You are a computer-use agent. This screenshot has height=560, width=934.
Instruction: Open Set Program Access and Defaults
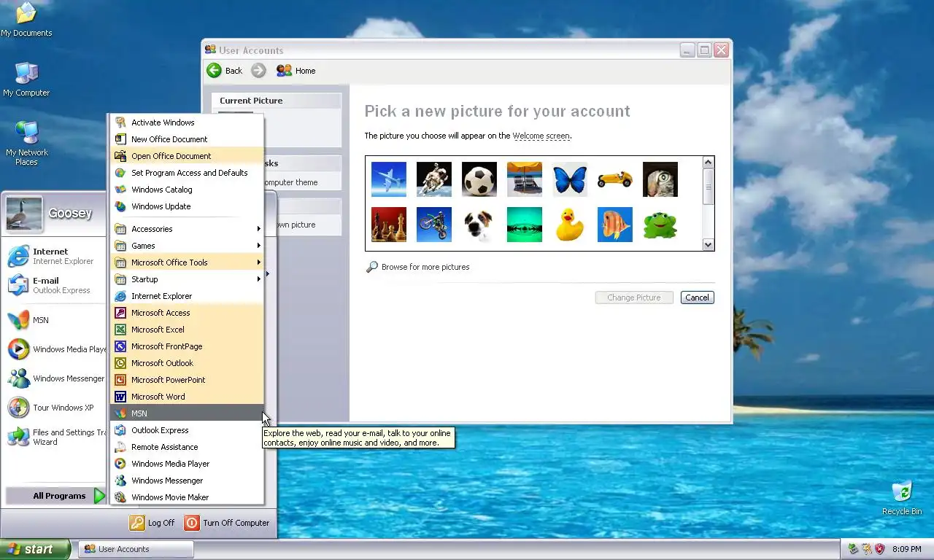187,173
